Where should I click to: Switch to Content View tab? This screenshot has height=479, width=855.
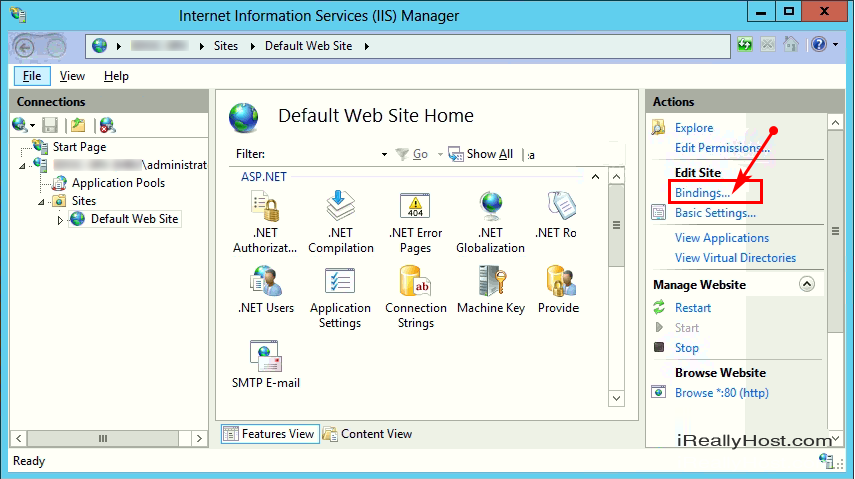pyautogui.click(x=368, y=434)
